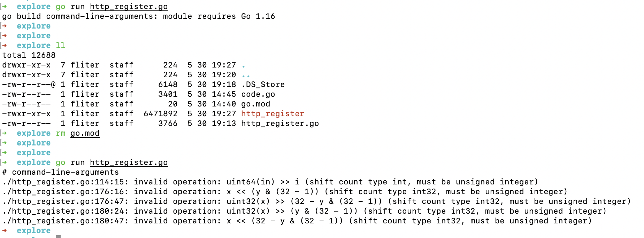Click underlined http_register.go in the topmost command
Screen dimensions: 644x238
(129, 7)
